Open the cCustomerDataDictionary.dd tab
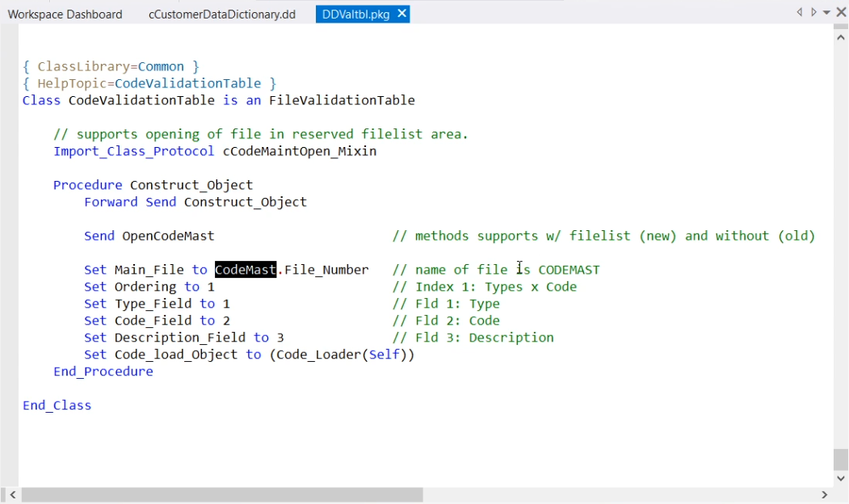The image size is (849, 504). pyautogui.click(x=222, y=15)
